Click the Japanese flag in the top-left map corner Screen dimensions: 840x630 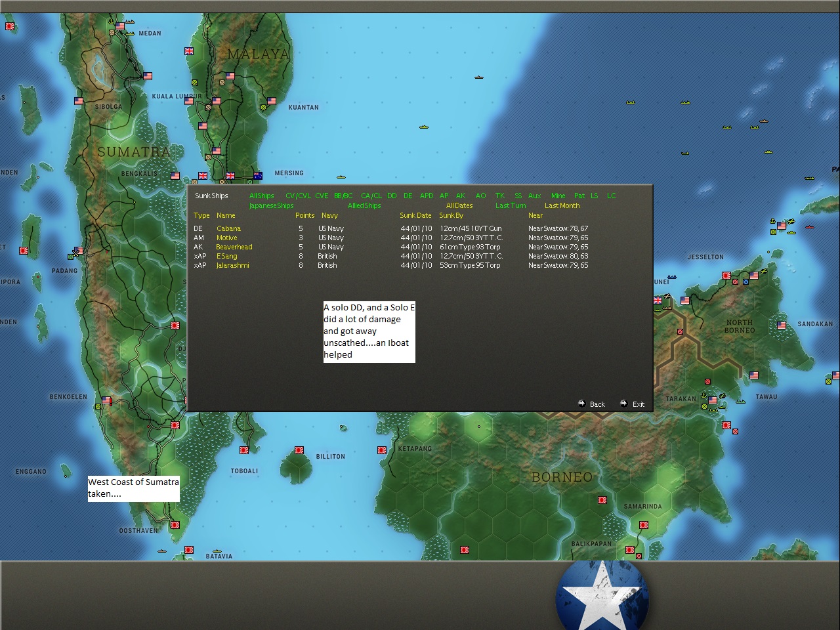coord(10,26)
